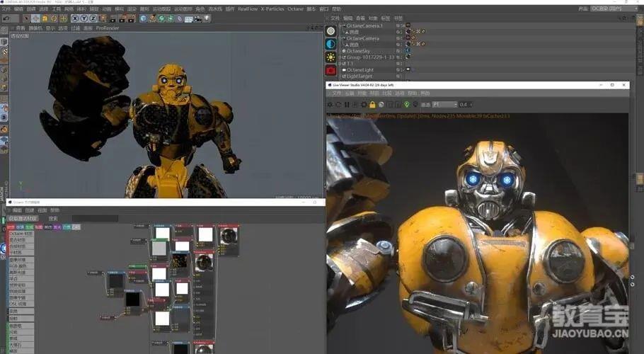
Task: Expand the Group-1017229-1-33 object
Action: (340, 57)
